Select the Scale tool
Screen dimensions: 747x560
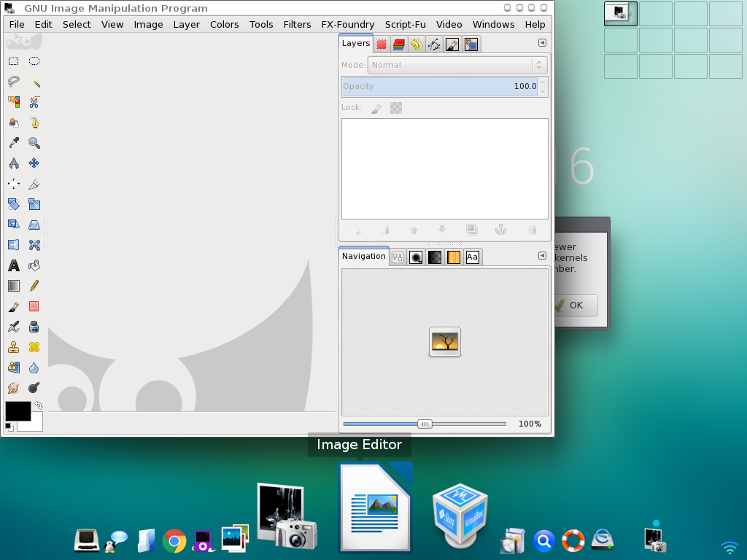pyautogui.click(x=34, y=204)
